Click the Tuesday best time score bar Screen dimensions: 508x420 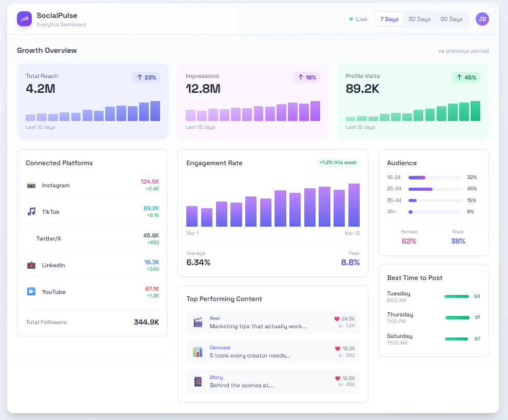pos(457,296)
